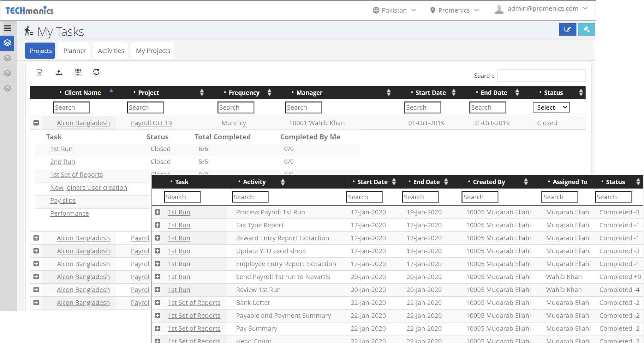
Task: Click the upload arrow toolbar icon
Action: pyautogui.click(x=59, y=72)
